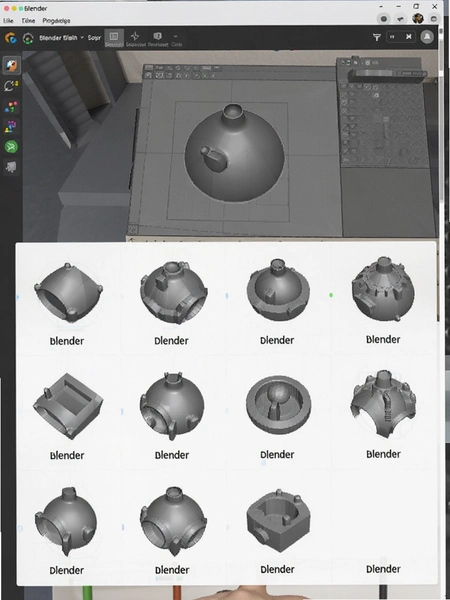Screen dimensions: 450x600
Task: Click the green circle sidebar icon
Action: [11, 147]
